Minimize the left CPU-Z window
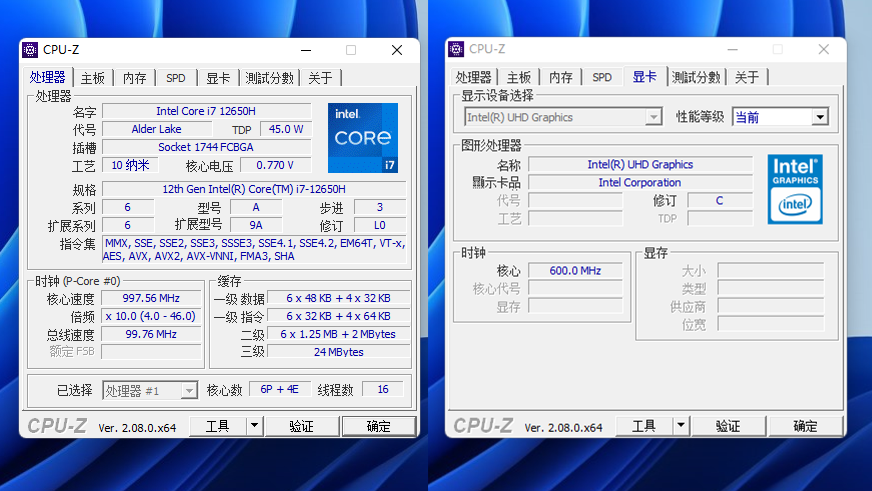This screenshot has height=491, width=872. coord(306,50)
